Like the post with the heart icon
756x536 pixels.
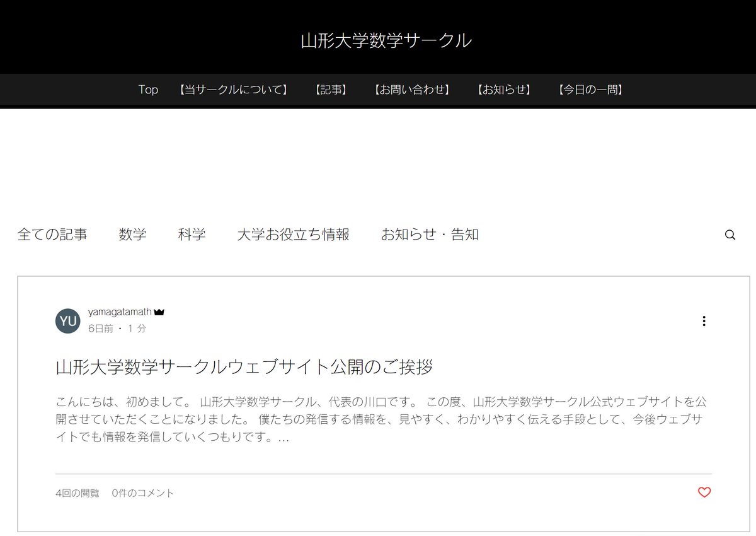click(x=704, y=492)
